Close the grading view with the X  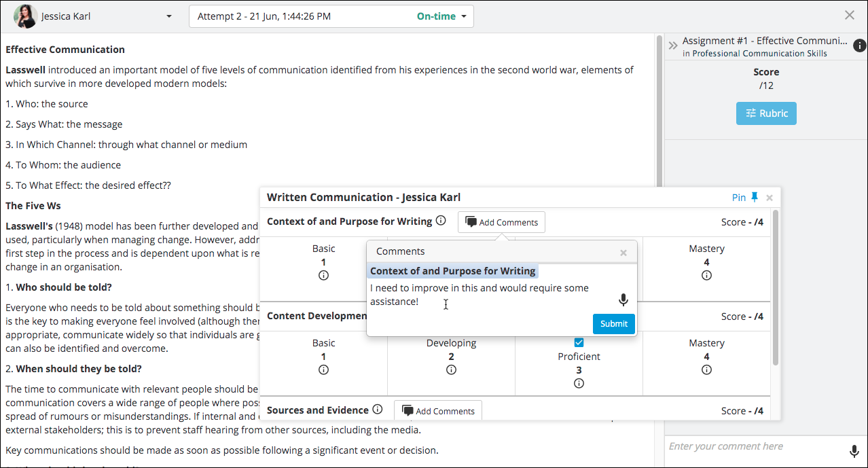849,15
